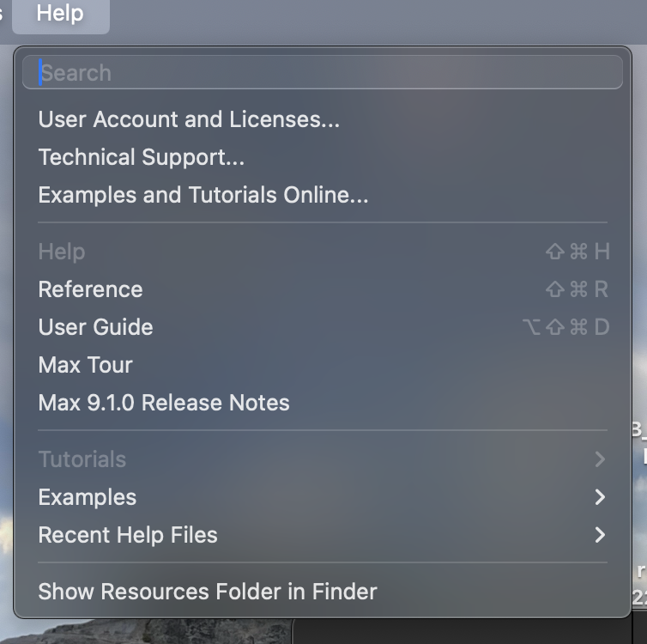Expand the Recent Help Files arrow
The image size is (647, 644).
pyautogui.click(x=600, y=535)
